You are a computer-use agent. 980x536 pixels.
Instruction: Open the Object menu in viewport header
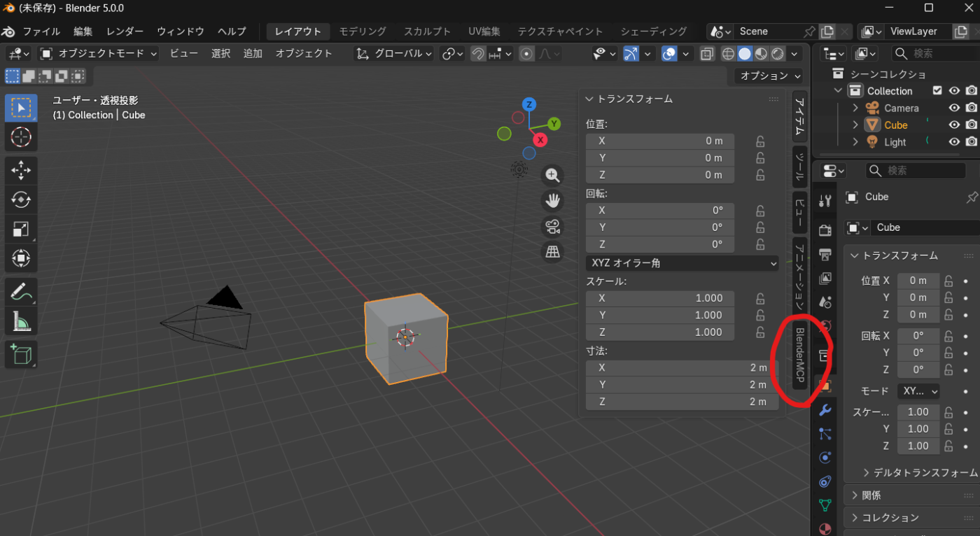(x=304, y=53)
